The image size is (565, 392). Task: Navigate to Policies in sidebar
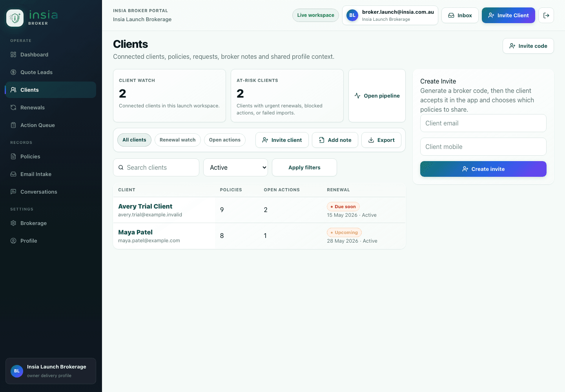(x=51, y=156)
